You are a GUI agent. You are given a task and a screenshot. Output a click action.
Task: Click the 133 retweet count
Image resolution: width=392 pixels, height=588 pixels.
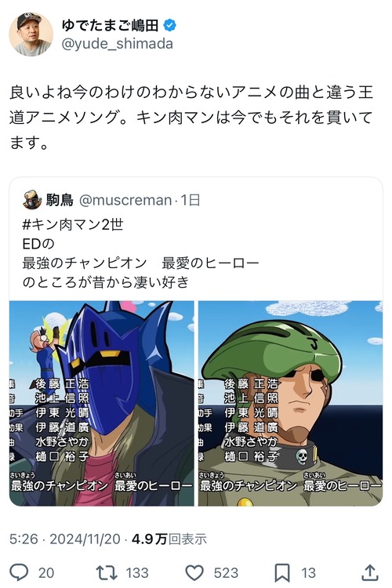coord(137,573)
